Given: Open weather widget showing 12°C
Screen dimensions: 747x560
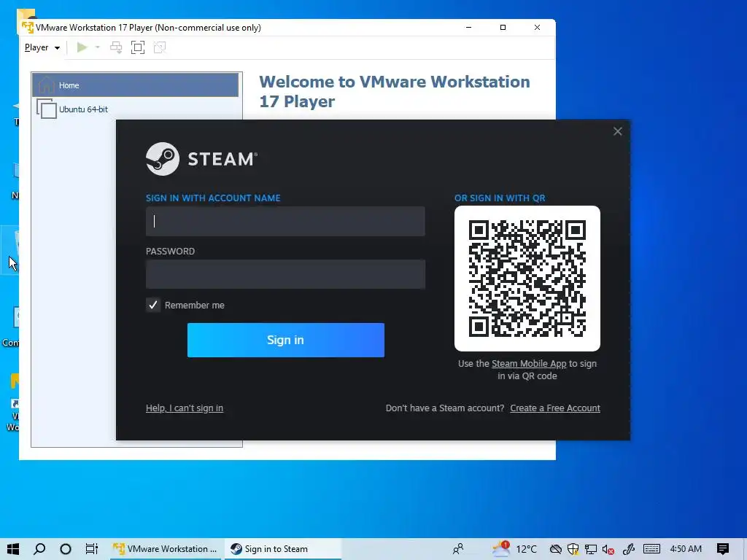Looking at the screenshot, I should 514,549.
